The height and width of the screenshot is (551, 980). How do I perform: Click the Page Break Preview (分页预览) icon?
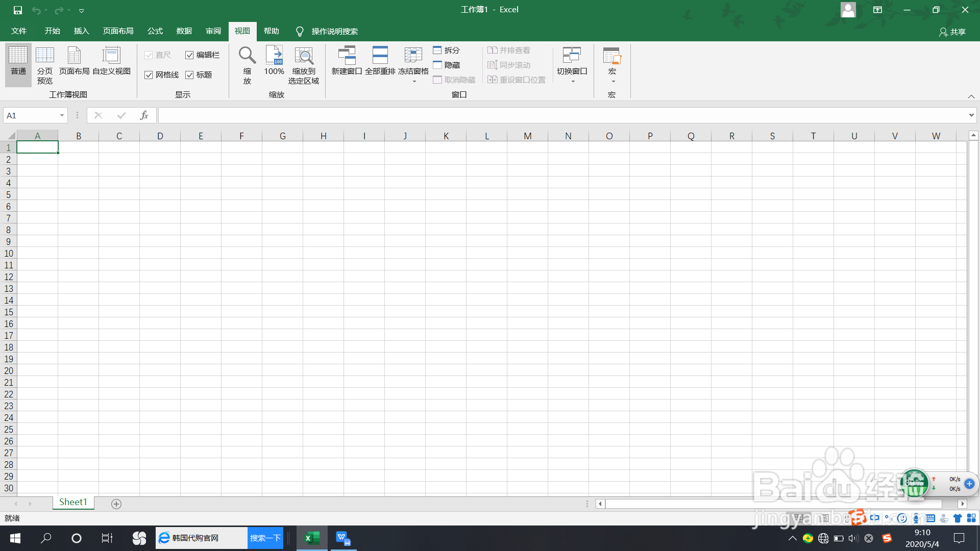pos(44,56)
